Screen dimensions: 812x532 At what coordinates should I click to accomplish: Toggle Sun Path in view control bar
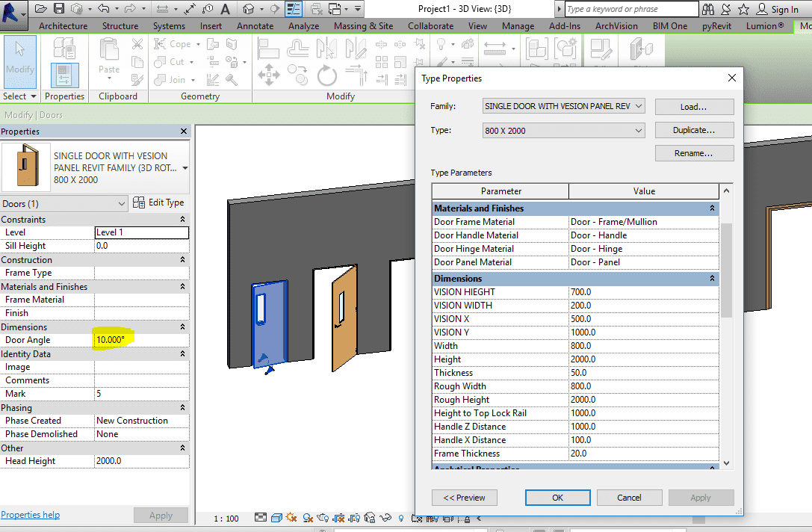click(x=291, y=518)
